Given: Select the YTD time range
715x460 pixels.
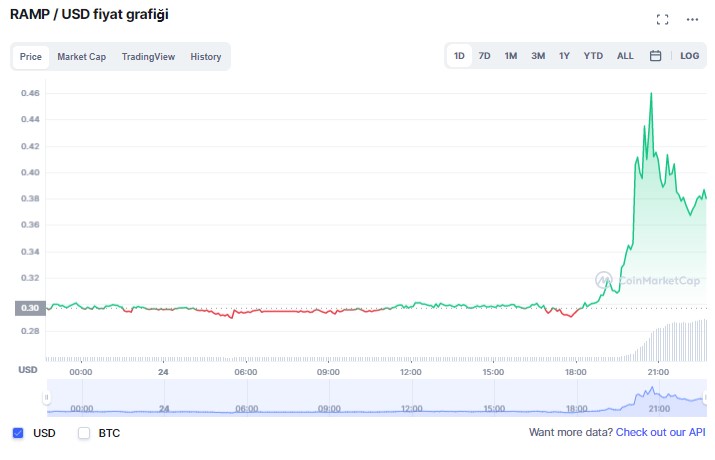Looking at the screenshot, I should point(593,56).
